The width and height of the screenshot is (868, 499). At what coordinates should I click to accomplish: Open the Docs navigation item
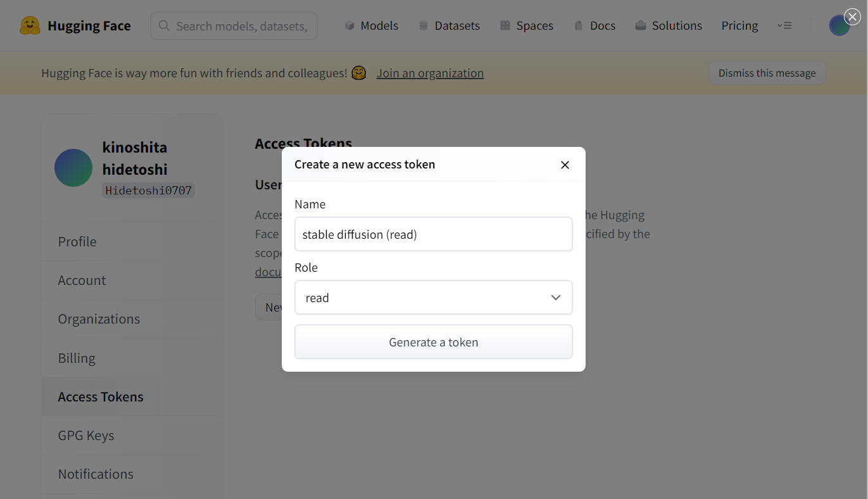594,25
